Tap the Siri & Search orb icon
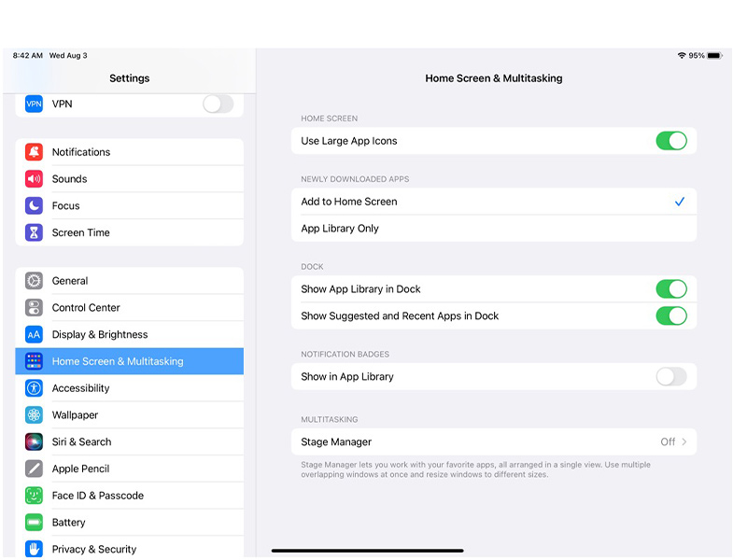Viewport: 747px width, 560px height. [x=34, y=441]
